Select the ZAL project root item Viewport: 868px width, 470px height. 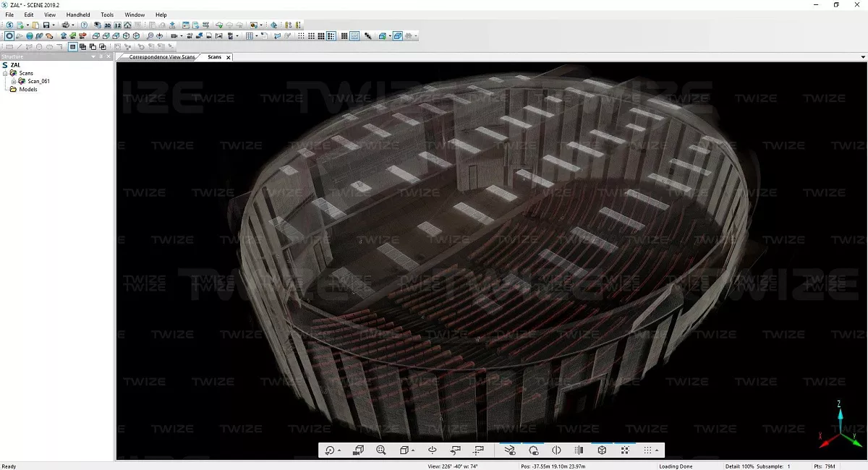coord(15,65)
